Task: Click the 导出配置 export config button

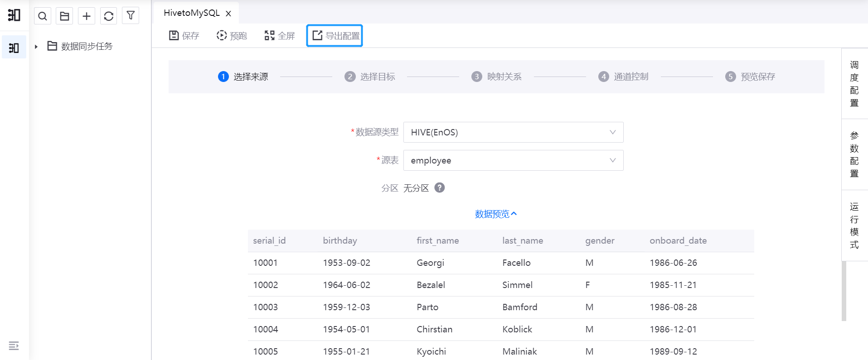Action: [335, 36]
